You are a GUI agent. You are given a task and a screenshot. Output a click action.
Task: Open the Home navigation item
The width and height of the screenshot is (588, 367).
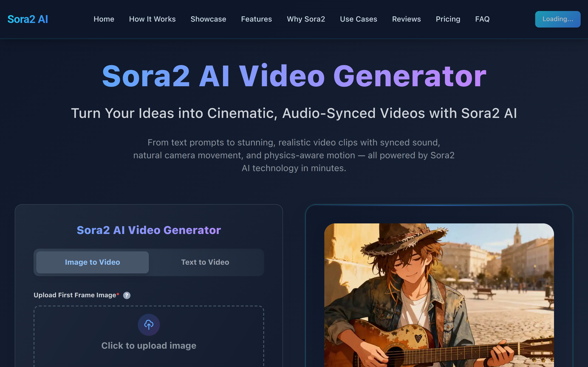[x=104, y=19]
